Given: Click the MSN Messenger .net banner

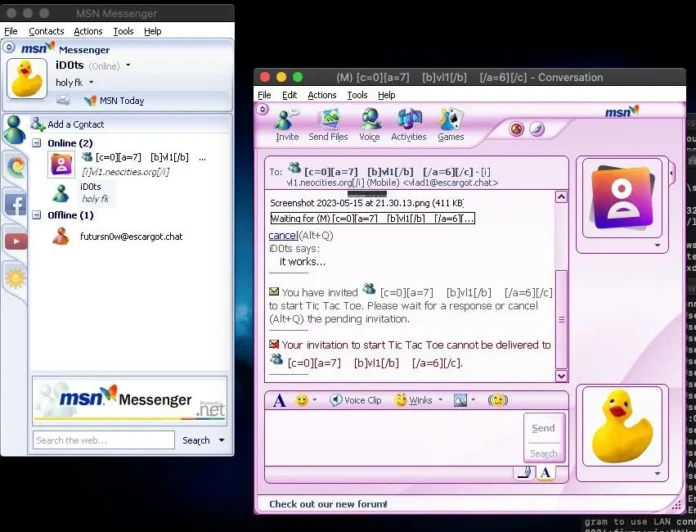Looking at the screenshot, I should (x=130, y=401).
